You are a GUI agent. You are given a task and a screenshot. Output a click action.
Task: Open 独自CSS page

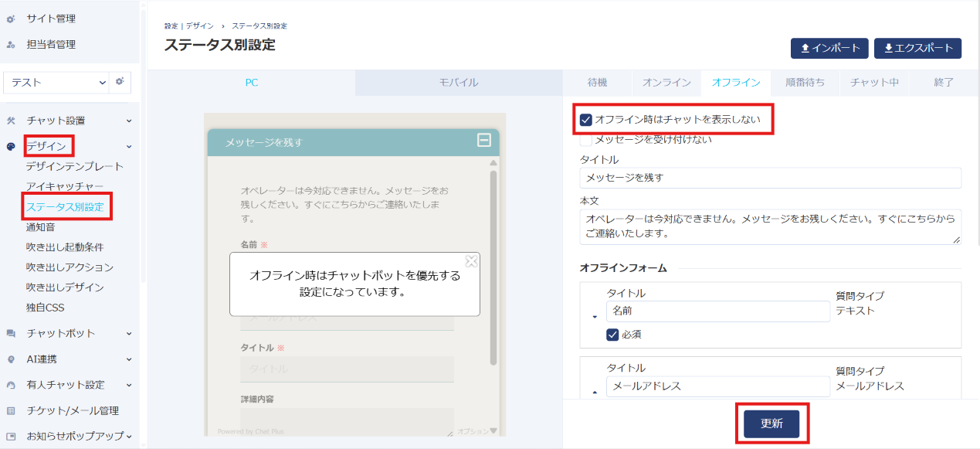coord(45,307)
